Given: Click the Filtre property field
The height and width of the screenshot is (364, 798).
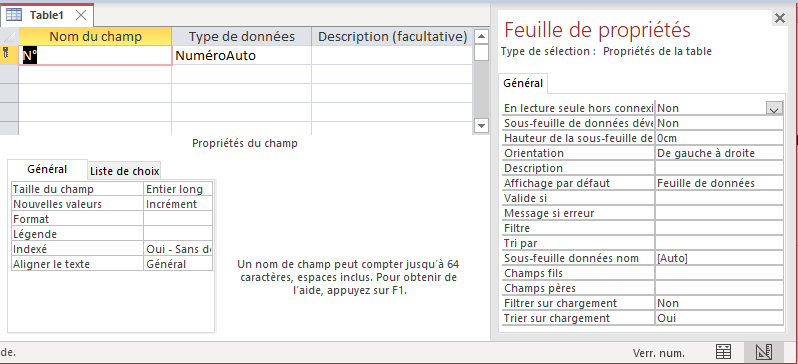Looking at the screenshot, I should pyautogui.click(x=719, y=228).
